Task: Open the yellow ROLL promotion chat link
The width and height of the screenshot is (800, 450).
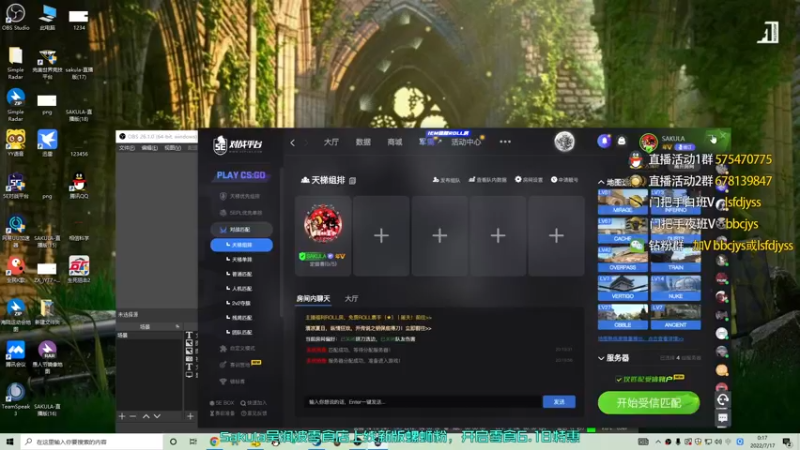Action: pyautogui.click(x=368, y=317)
